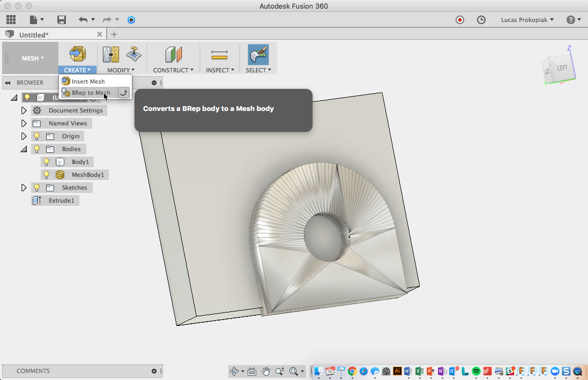
Task: Click the Construct plane icon
Action: tap(173, 54)
